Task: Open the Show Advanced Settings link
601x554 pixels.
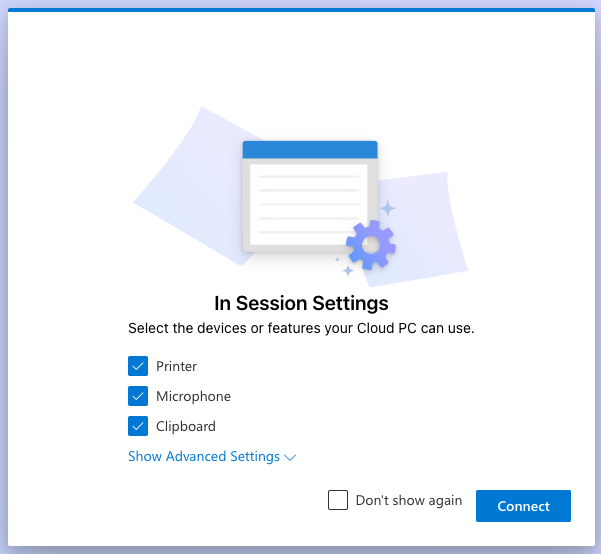Action: (204, 456)
